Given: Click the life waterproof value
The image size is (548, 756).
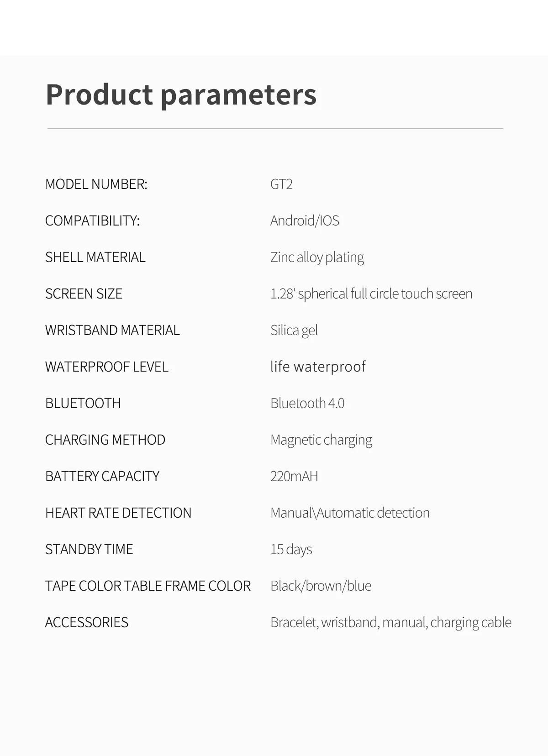Looking at the screenshot, I should click(318, 367).
